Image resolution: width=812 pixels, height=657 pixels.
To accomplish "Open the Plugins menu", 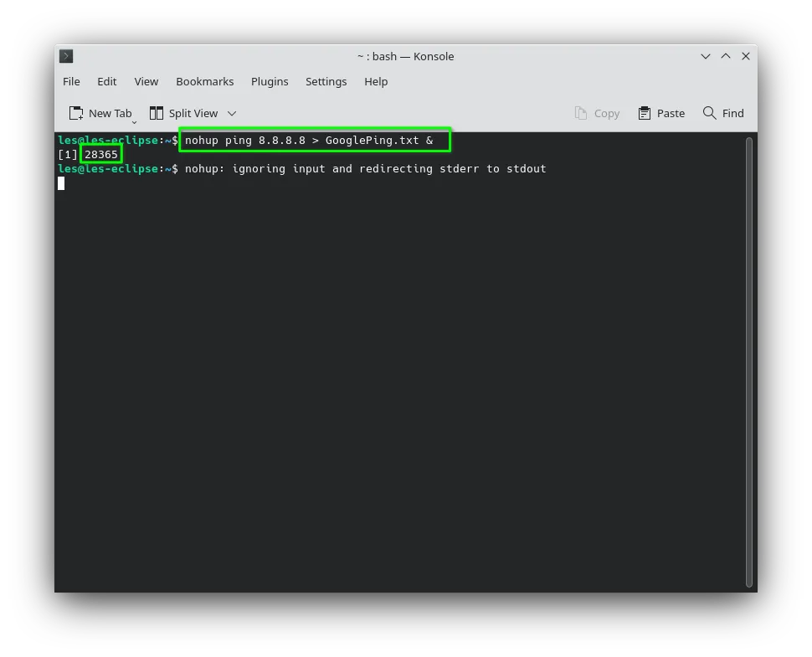I will point(270,81).
